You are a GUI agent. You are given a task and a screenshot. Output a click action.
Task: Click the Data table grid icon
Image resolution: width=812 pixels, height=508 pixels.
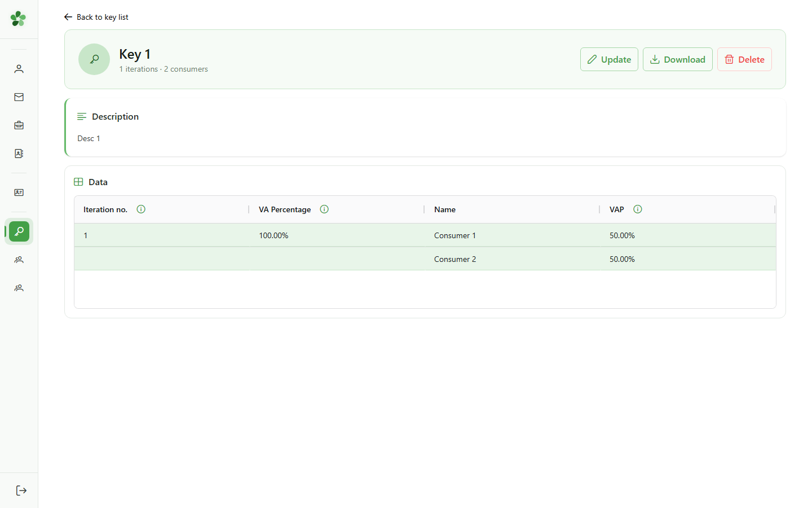click(78, 182)
